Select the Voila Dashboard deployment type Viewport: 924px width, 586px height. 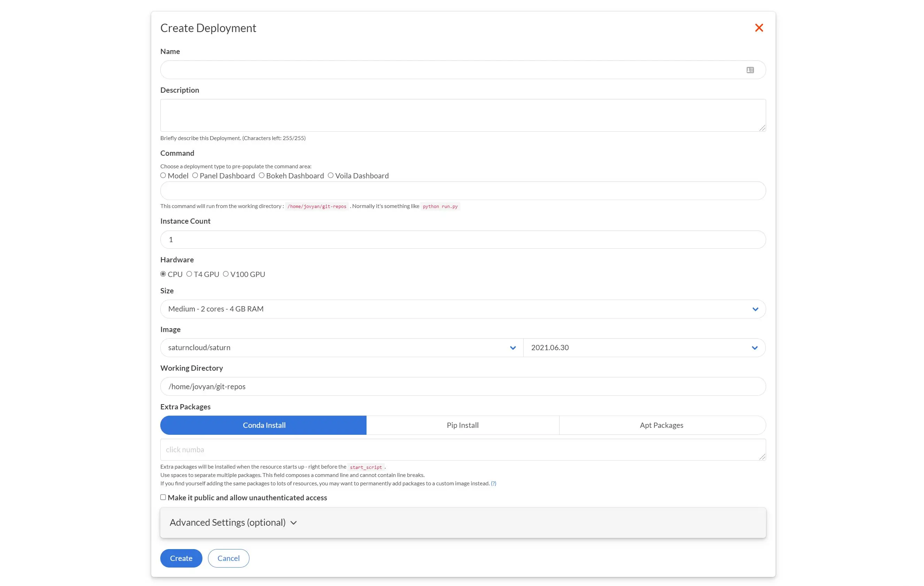pyautogui.click(x=331, y=175)
